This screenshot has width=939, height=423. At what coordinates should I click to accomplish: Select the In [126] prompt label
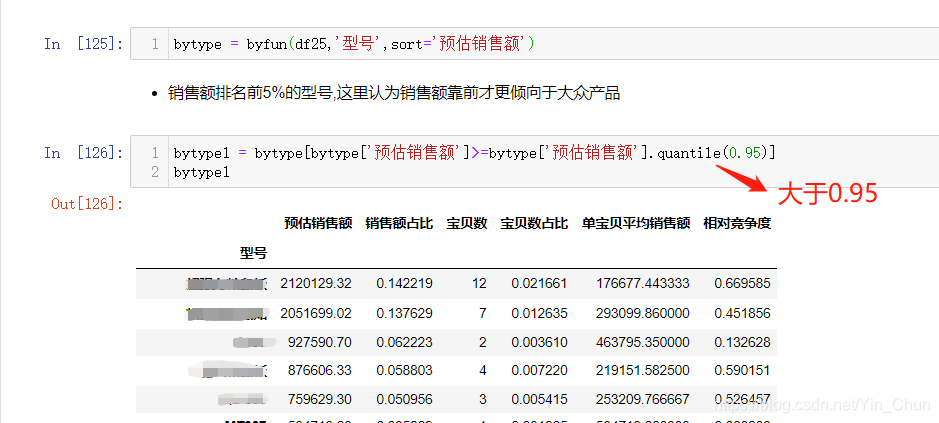coord(83,153)
